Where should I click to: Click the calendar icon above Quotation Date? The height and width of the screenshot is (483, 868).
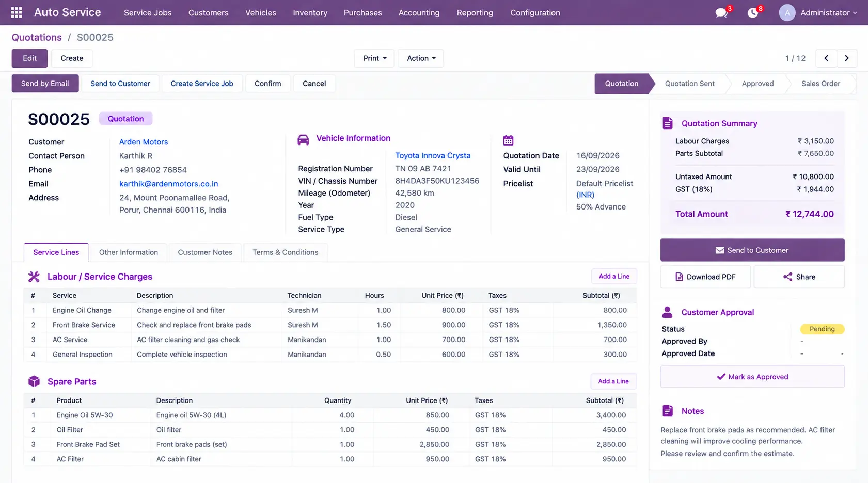pos(508,140)
